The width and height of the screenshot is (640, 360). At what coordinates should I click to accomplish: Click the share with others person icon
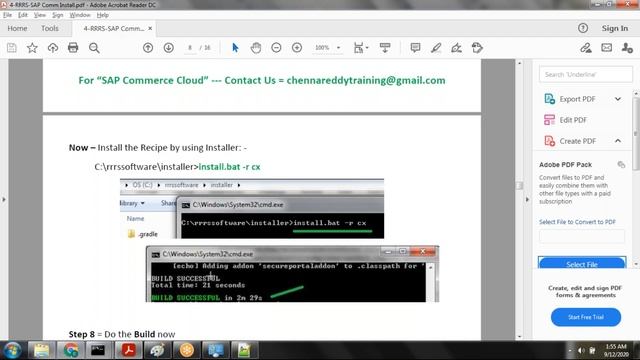[x=627, y=48]
